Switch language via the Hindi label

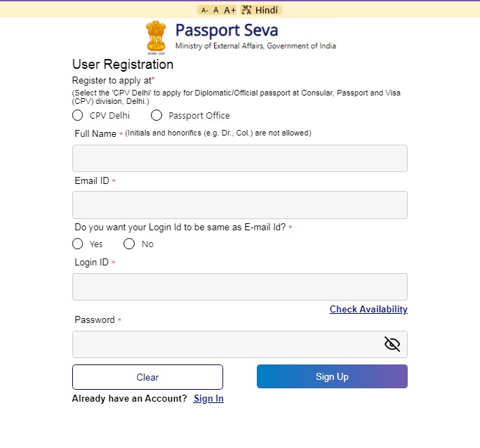click(x=267, y=10)
